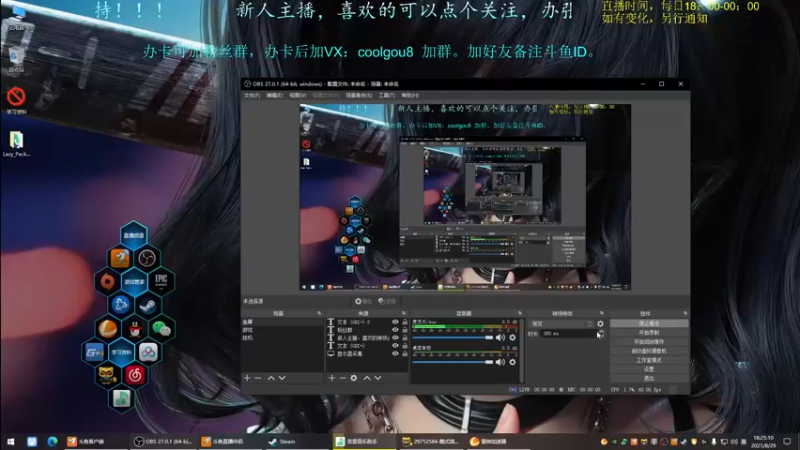Open the blue Battle.net-style hexagon icon
Screen dimensions: 800x450
click(x=120, y=305)
